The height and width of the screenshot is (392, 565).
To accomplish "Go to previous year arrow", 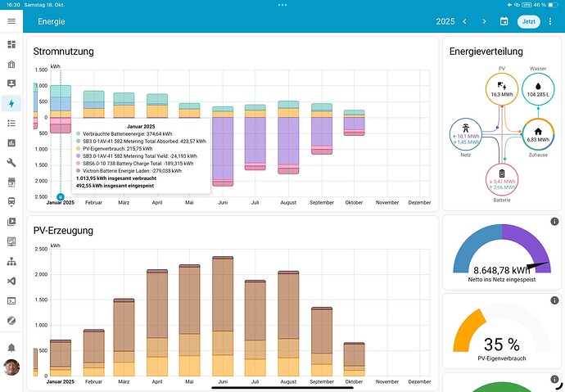I will point(465,21).
